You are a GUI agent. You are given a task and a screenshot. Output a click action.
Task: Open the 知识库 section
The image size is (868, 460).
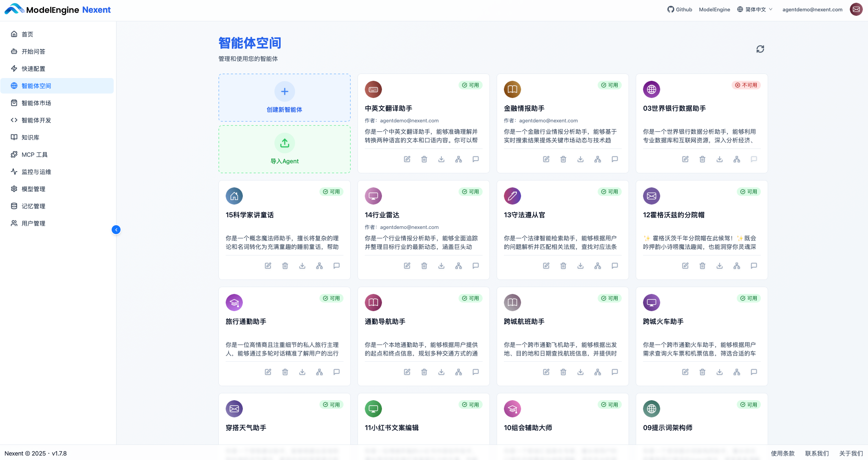click(30, 137)
